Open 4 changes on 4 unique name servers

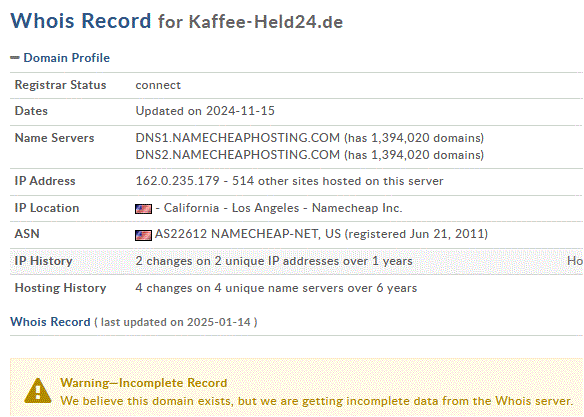(276, 288)
